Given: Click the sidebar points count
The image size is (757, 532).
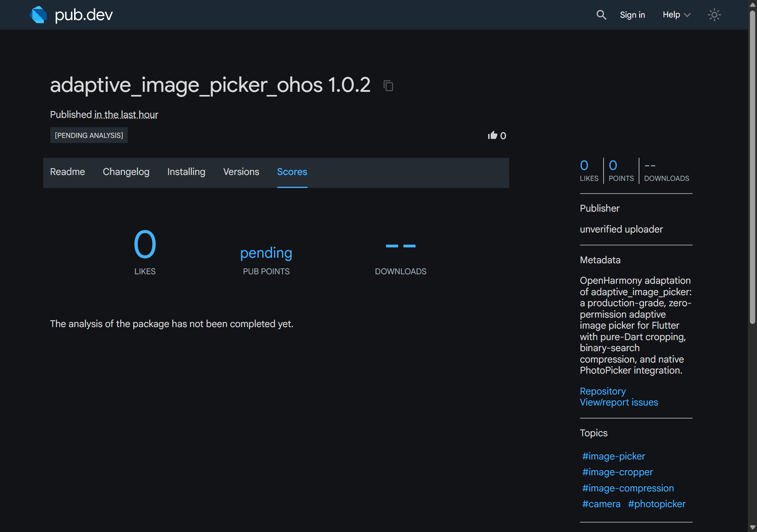Looking at the screenshot, I should coord(621,171).
